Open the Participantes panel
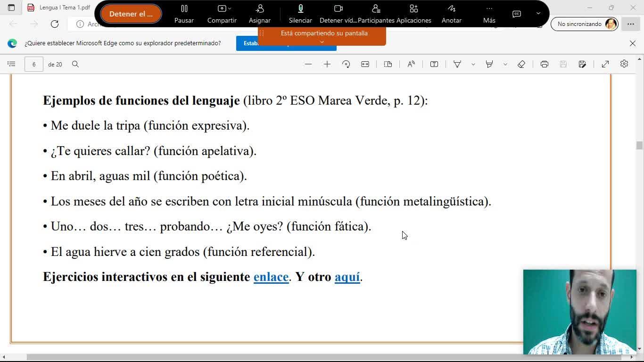The height and width of the screenshot is (362, 644). click(376, 14)
